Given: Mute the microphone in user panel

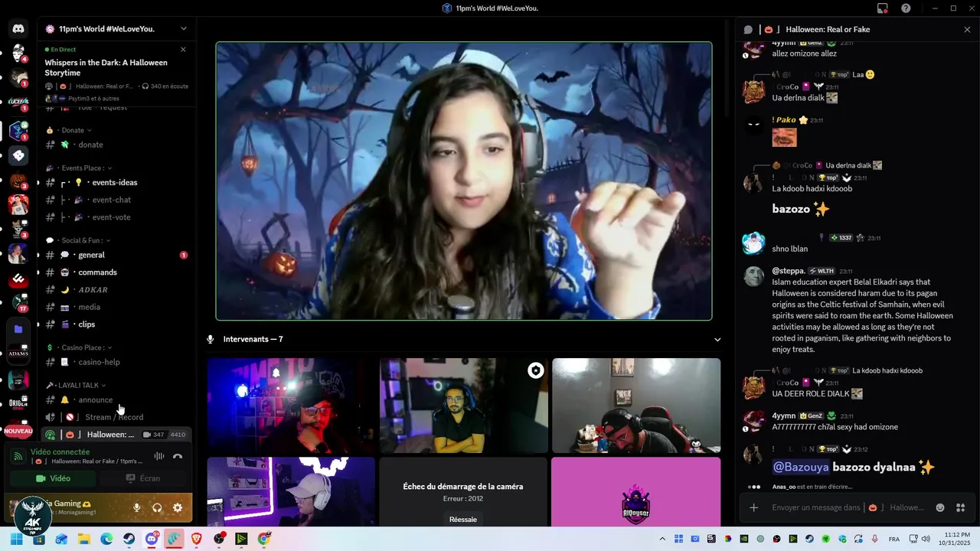Looking at the screenshot, I should click(x=137, y=507).
